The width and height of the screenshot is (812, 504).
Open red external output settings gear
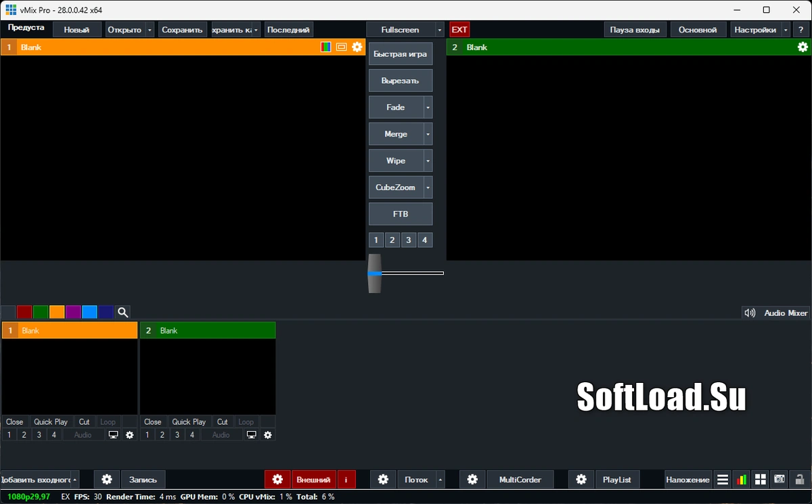(x=277, y=480)
